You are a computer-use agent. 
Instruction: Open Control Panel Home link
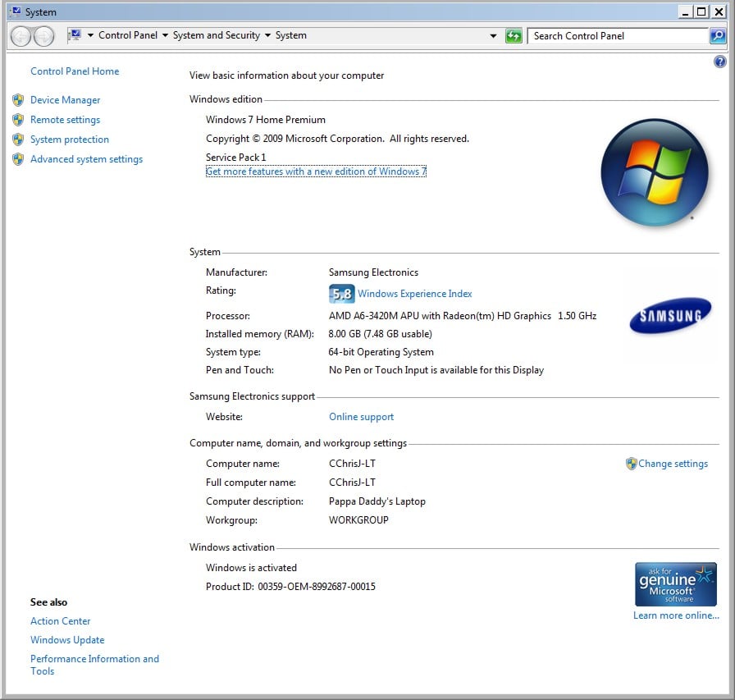75,71
